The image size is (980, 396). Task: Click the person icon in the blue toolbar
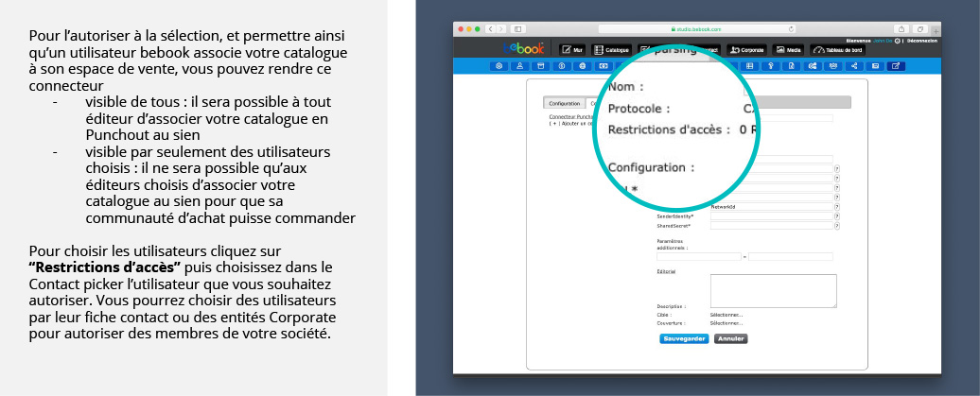click(519, 66)
